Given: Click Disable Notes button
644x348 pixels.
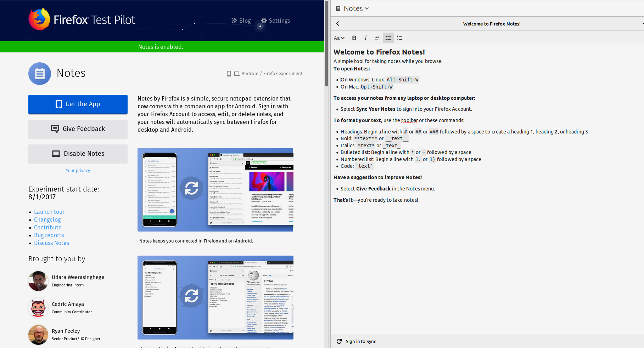Looking at the screenshot, I should click(78, 154).
